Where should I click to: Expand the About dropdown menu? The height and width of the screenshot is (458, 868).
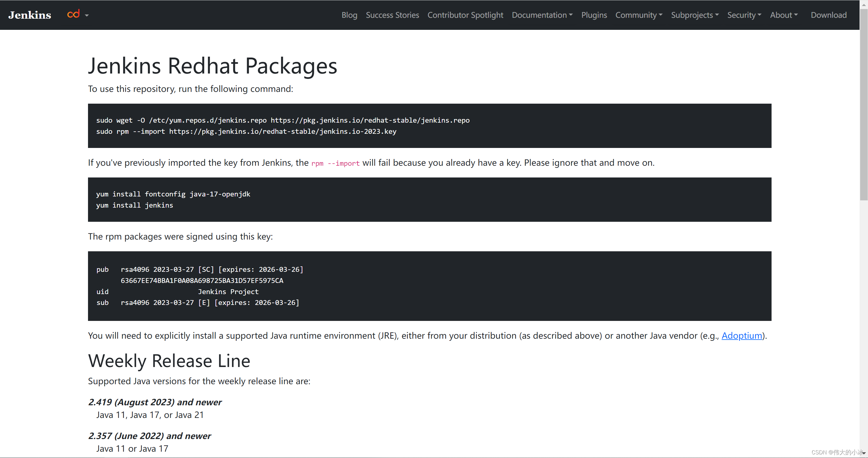[x=783, y=15]
